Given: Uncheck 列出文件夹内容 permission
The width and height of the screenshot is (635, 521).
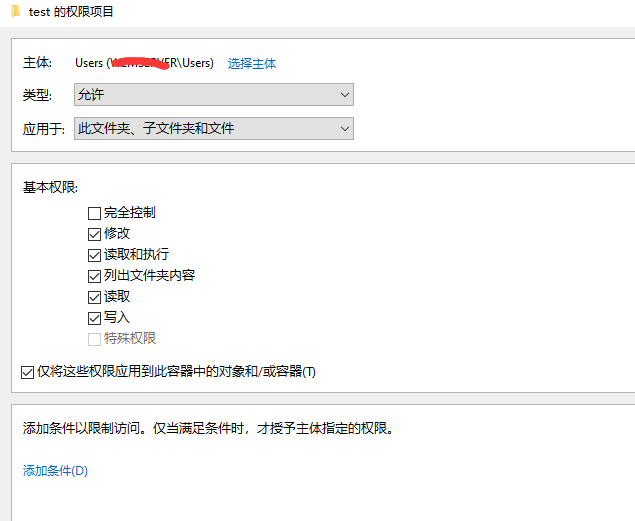Looking at the screenshot, I should (95, 276).
